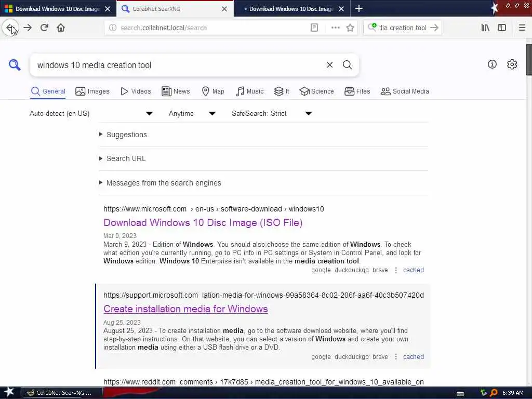Expand Messages from the search engines
The image size is (532, 399).
(x=164, y=183)
